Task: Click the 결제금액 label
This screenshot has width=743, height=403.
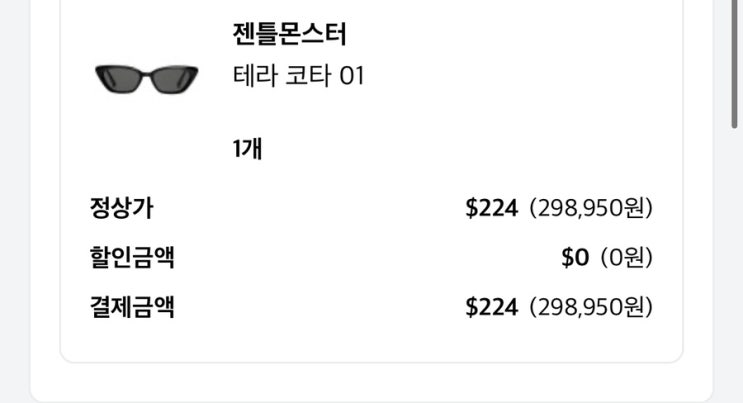Action: [132, 306]
